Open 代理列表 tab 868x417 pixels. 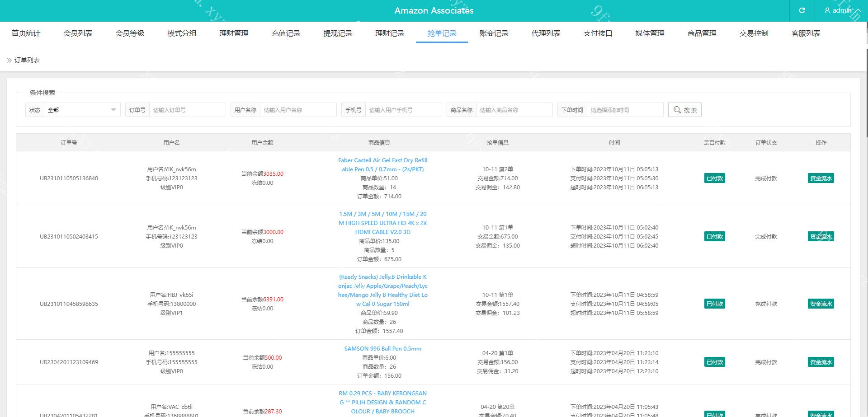[546, 33]
